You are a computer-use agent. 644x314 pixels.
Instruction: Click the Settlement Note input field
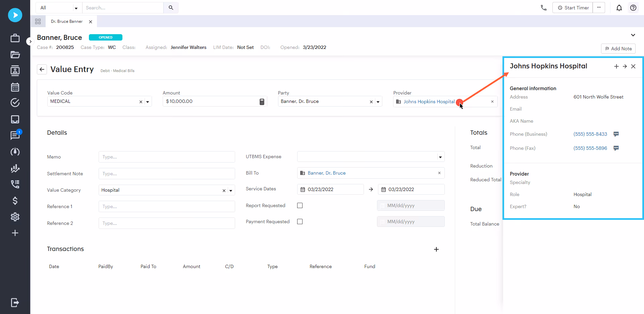(167, 174)
